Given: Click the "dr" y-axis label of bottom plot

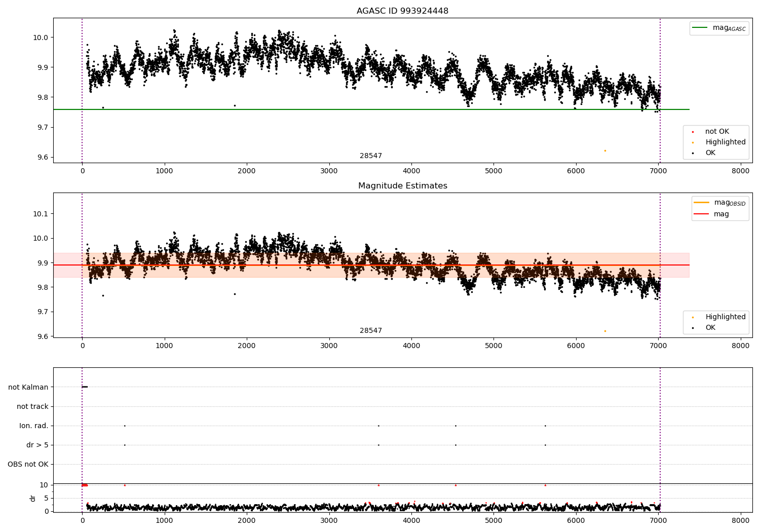Looking at the screenshot, I should click(33, 498).
